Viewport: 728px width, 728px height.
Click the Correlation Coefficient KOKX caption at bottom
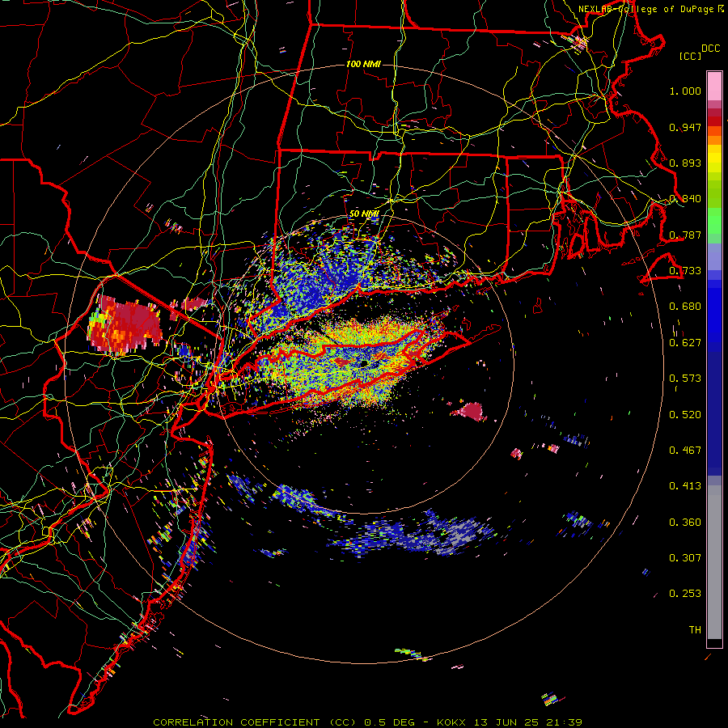pyautogui.click(x=367, y=722)
